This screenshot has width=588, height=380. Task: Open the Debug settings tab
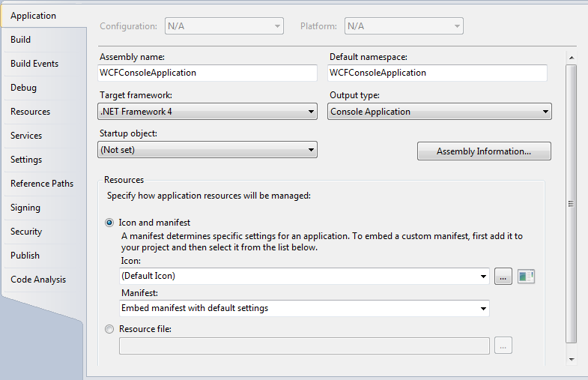pyautogui.click(x=24, y=88)
